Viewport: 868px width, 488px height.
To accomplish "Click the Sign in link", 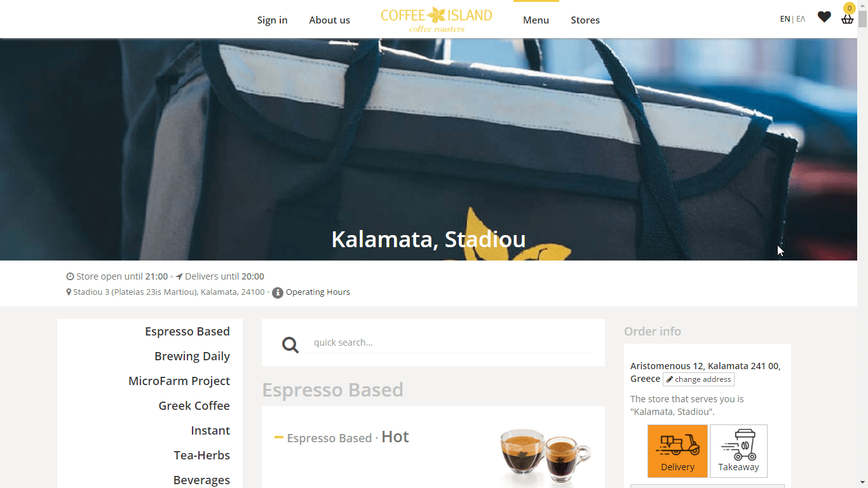I will 272,20.
